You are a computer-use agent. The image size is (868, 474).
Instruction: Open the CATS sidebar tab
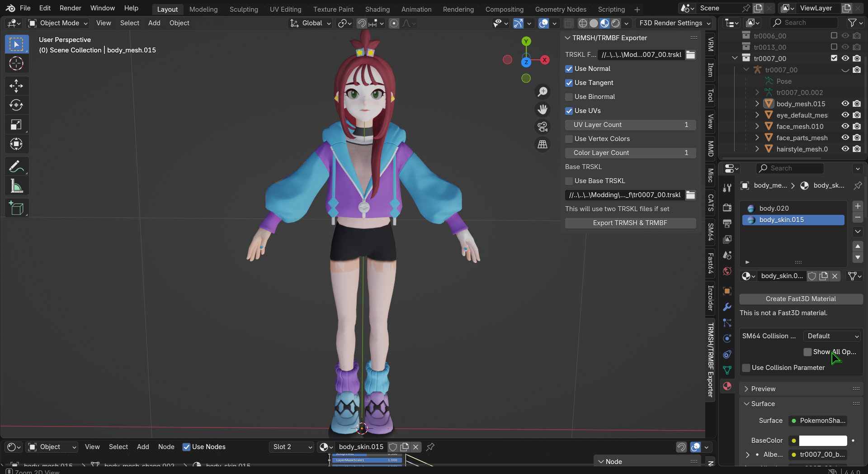tap(711, 202)
